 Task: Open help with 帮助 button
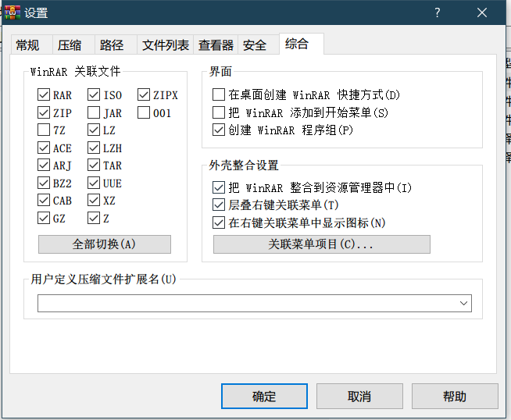[455, 397]
